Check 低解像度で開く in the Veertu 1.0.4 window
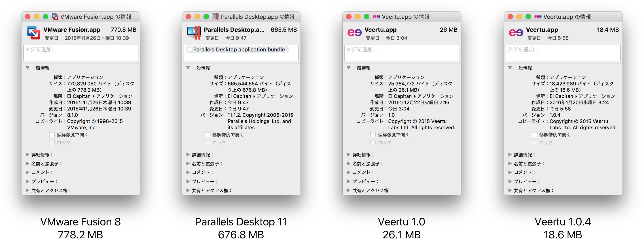The height and width of the screenshot is (246, 644). tap(534, 135)
